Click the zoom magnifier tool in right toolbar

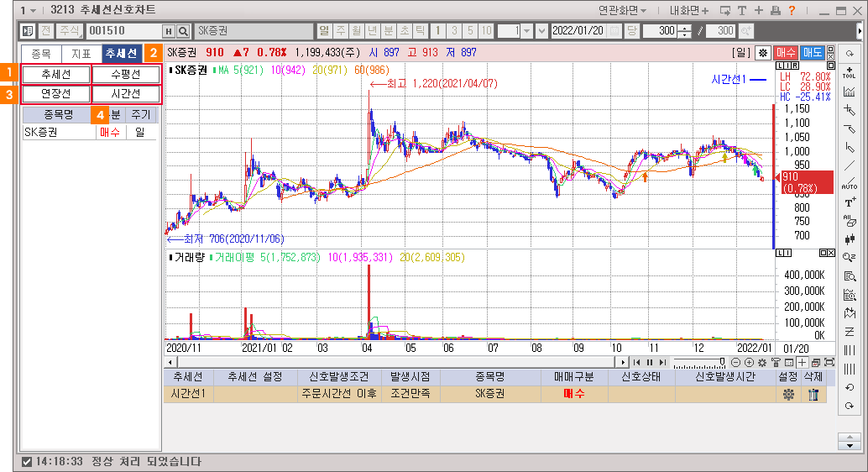[850, 257]
